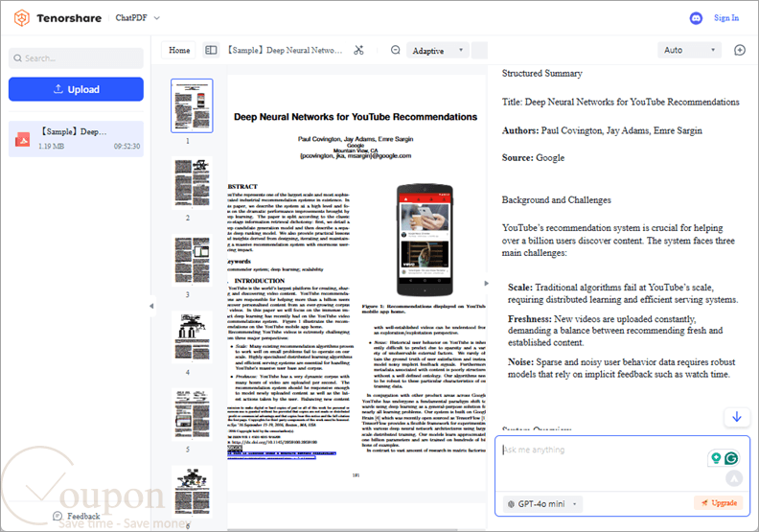Click the upload arrow icon in Upload button

pyautogui.click(x=58, y=88)
